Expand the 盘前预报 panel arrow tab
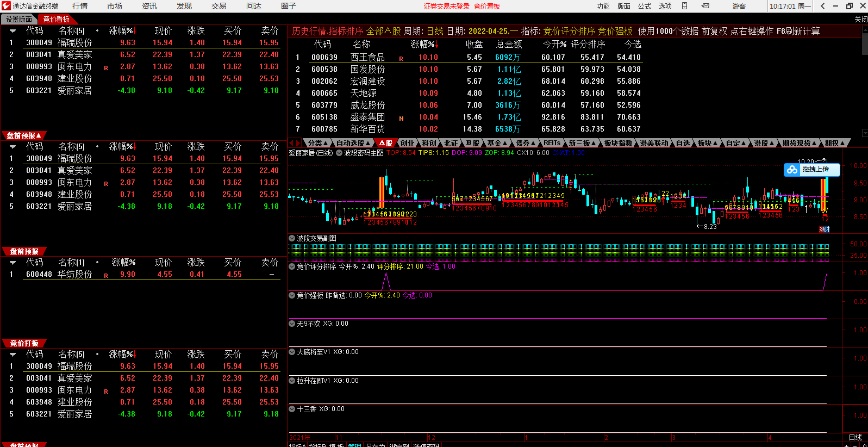 click(24, 135)
